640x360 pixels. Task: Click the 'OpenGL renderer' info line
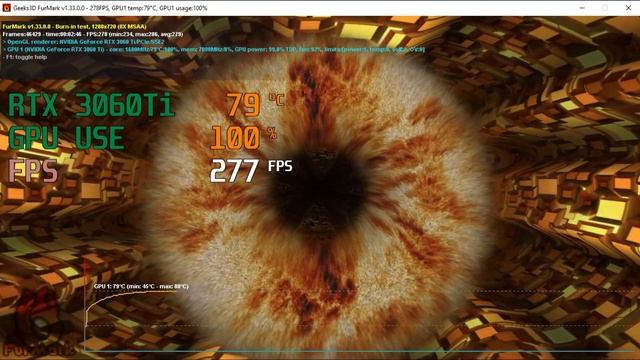tap(83, 42)
